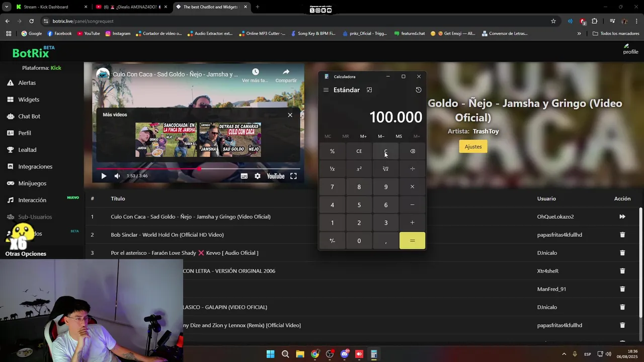644x362 pixels.
Task: Click calculator M− memory subtract
Action: pyautogui.click(x=381, y=136)
